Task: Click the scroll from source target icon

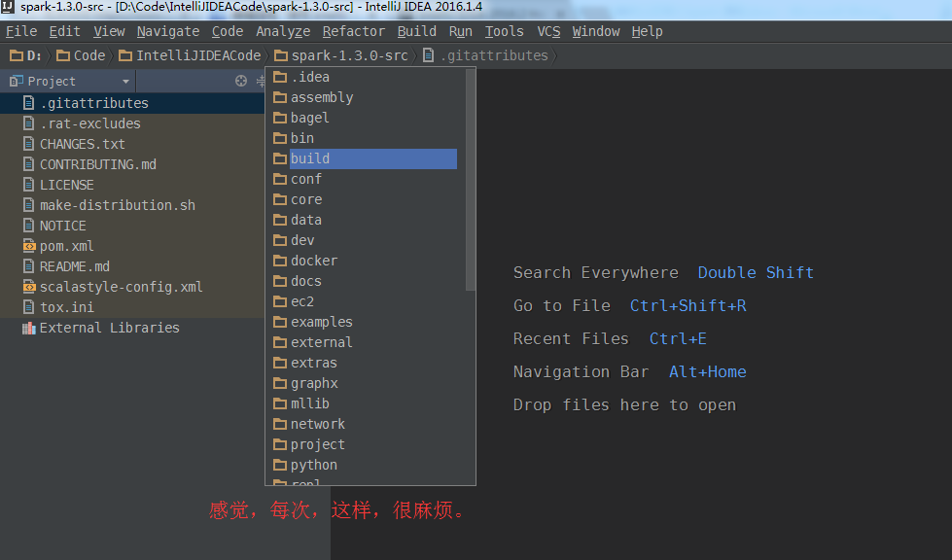Action: (241, 81)
